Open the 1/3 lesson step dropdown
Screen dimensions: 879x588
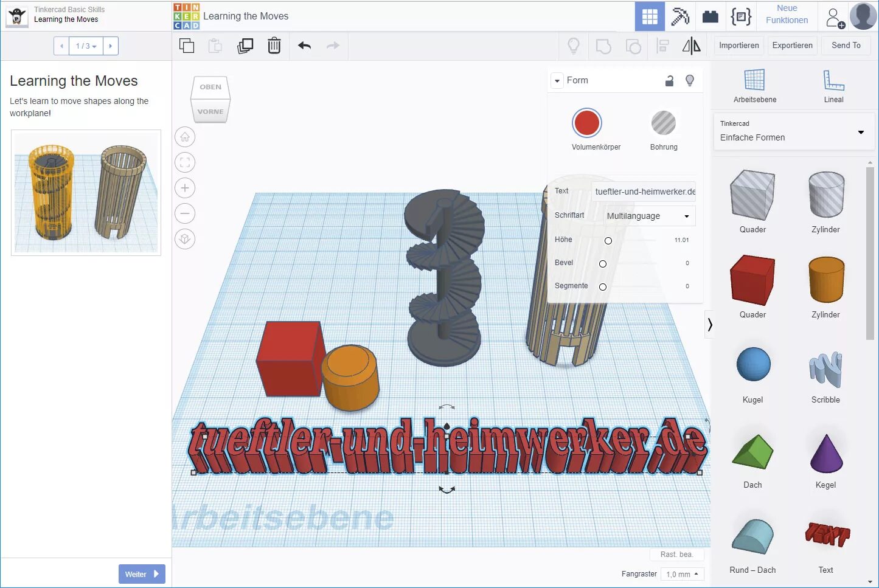click(x=86, y=46)
